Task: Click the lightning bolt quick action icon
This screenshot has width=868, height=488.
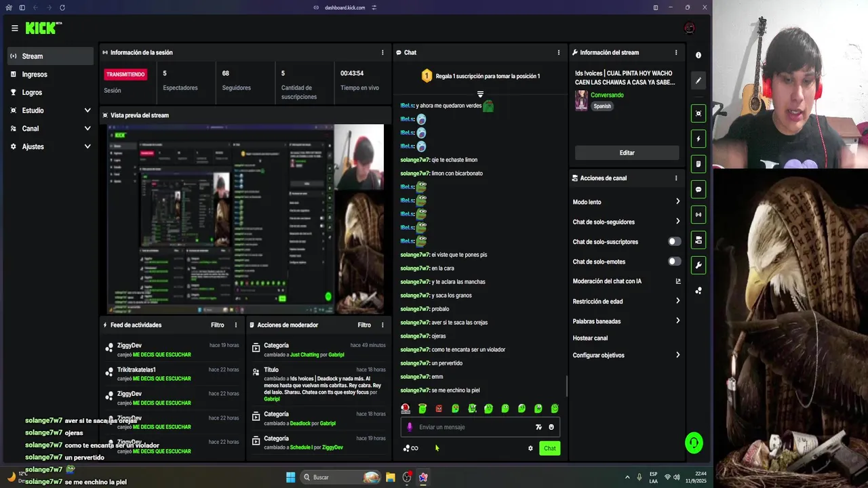Action: (x=698, y=138)
